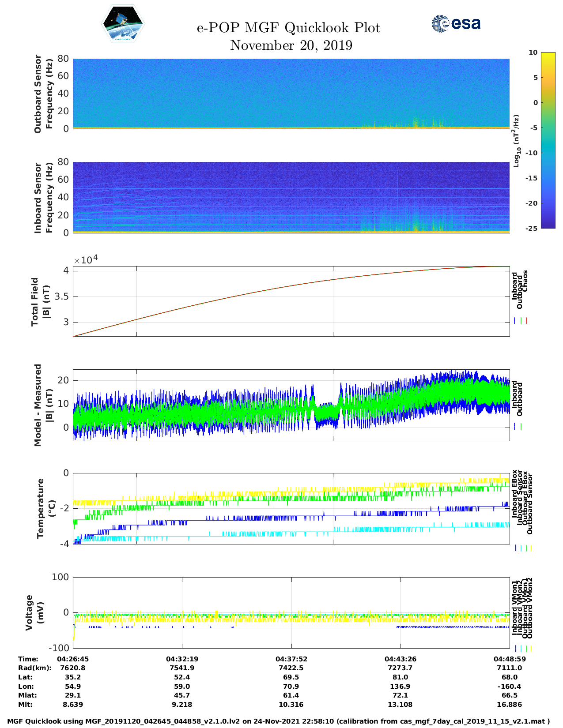Screen dimensions: 563x728
Task: Click the MGF Quicklook footer caption text
Action: pyautogui.click(x=278, y=721)
